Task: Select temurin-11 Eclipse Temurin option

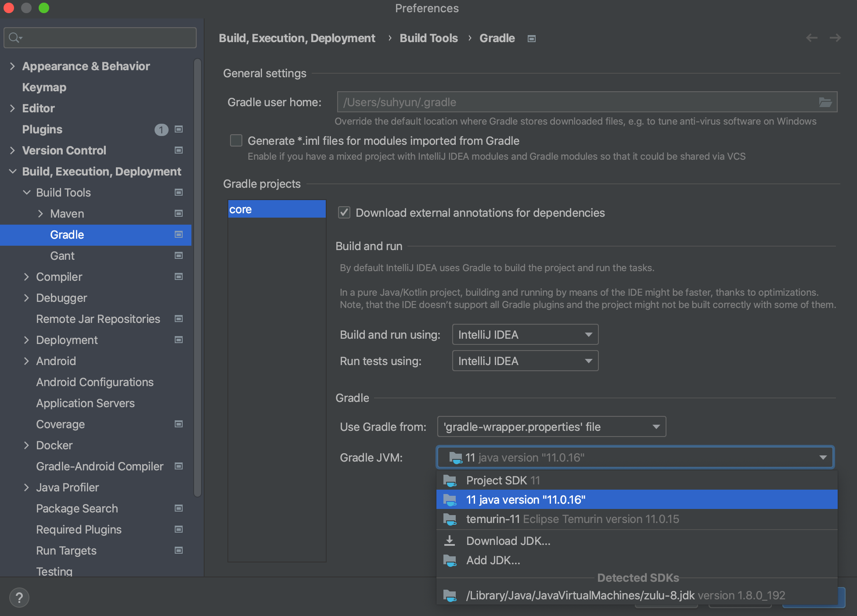Action: click(637, 519)
